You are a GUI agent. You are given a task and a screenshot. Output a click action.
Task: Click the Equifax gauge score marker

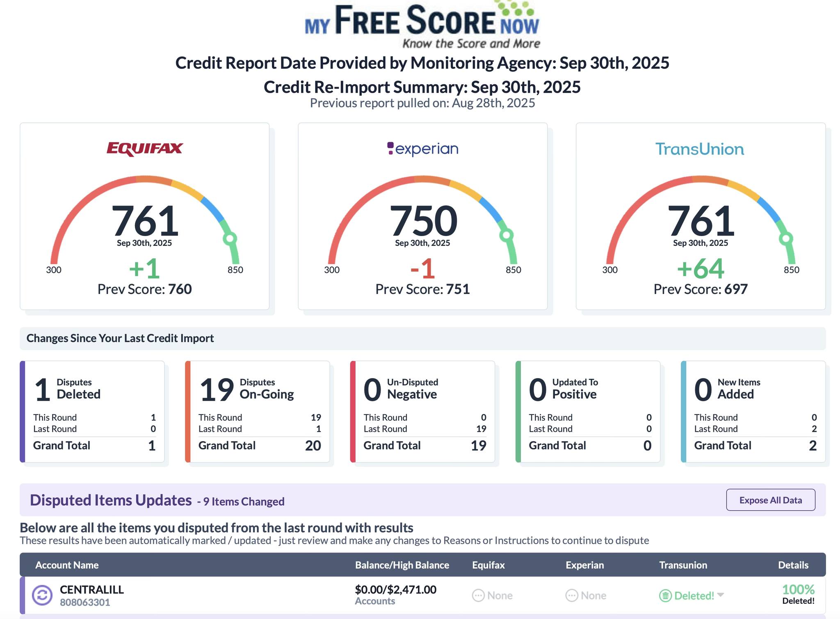230,238
